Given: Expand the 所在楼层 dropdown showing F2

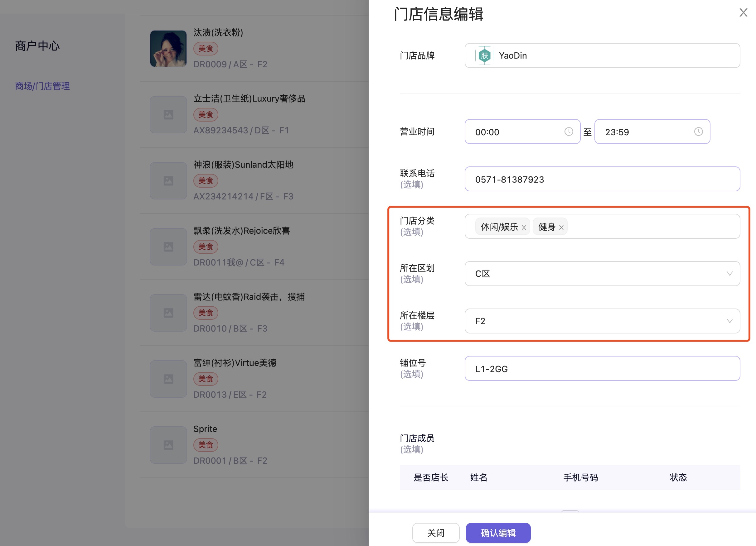Looking at the screenshot, I should pos(602,321).
